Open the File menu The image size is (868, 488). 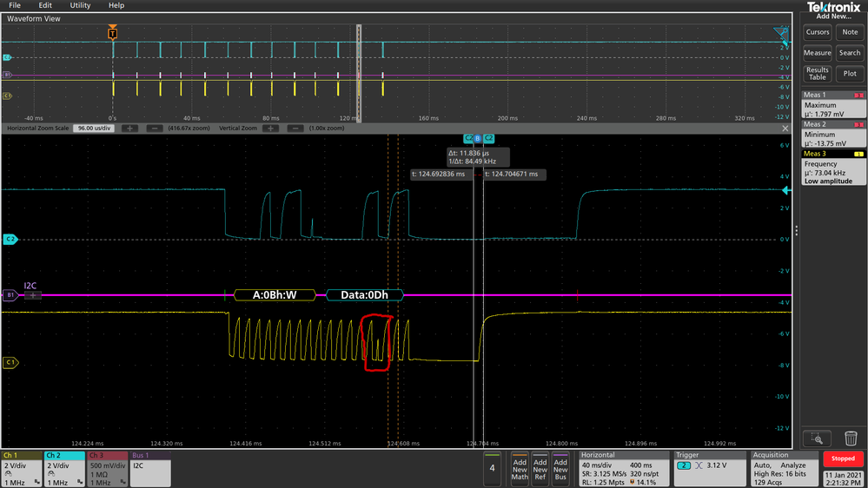pos(14,5)
